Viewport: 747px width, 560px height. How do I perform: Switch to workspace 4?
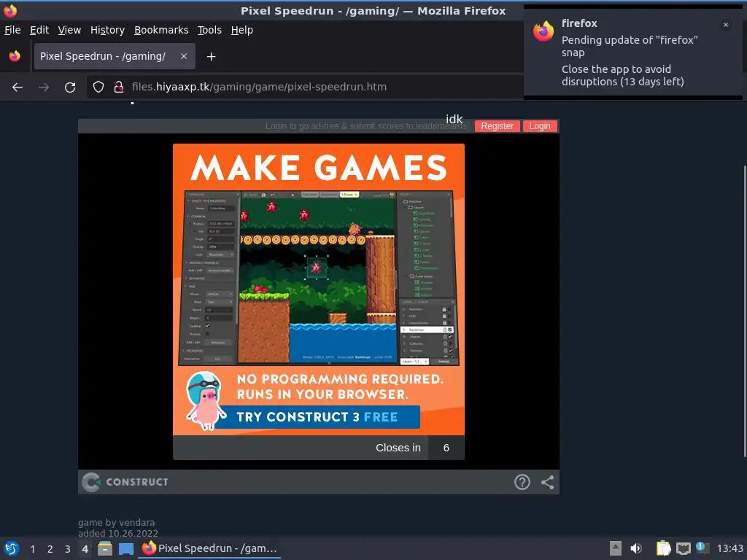click(85, 549)
